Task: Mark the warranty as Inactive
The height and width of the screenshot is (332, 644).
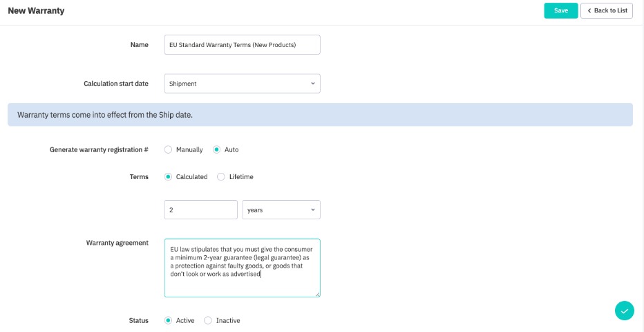Action: pos(208,321)
